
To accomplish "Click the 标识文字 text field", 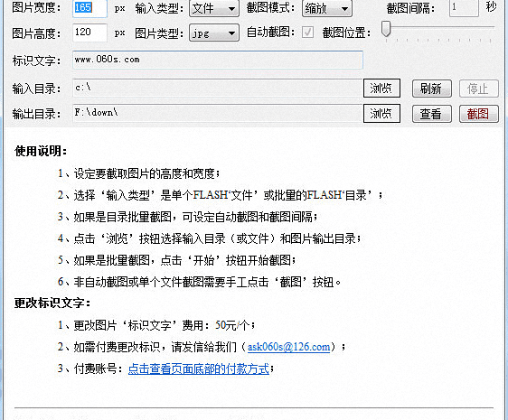I will point(217,60).
